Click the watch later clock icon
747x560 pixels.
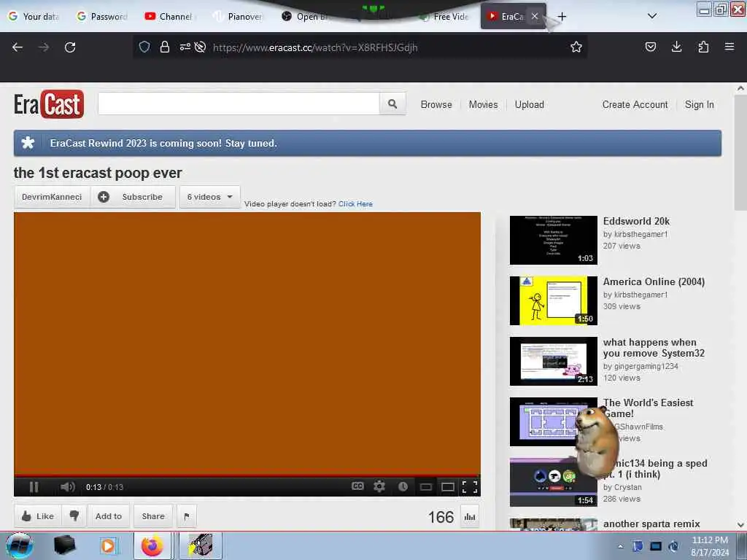tap(403, 486)
